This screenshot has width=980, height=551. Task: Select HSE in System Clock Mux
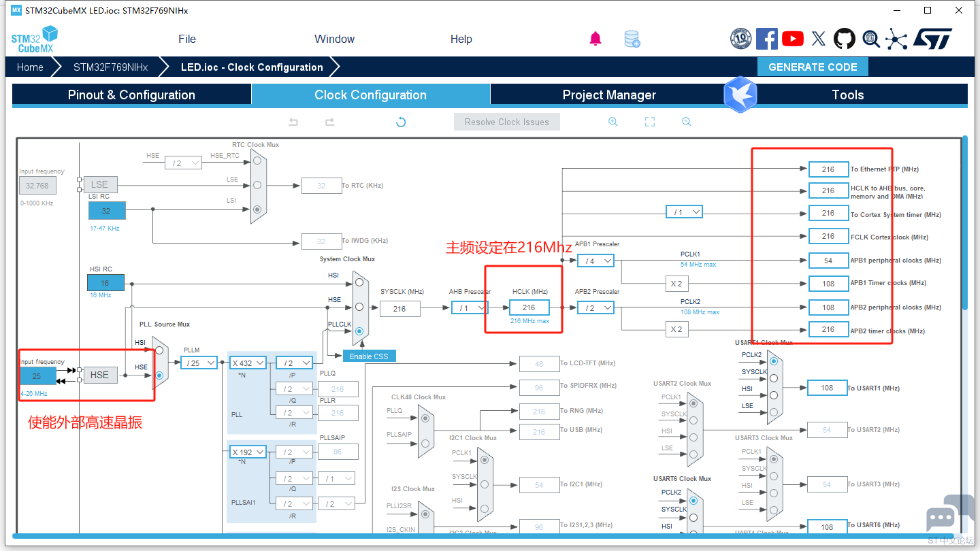point(359,307)
